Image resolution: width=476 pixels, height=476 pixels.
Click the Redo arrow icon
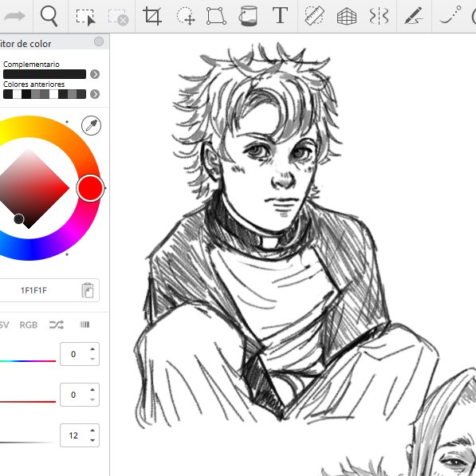click(x=14, y=16)
